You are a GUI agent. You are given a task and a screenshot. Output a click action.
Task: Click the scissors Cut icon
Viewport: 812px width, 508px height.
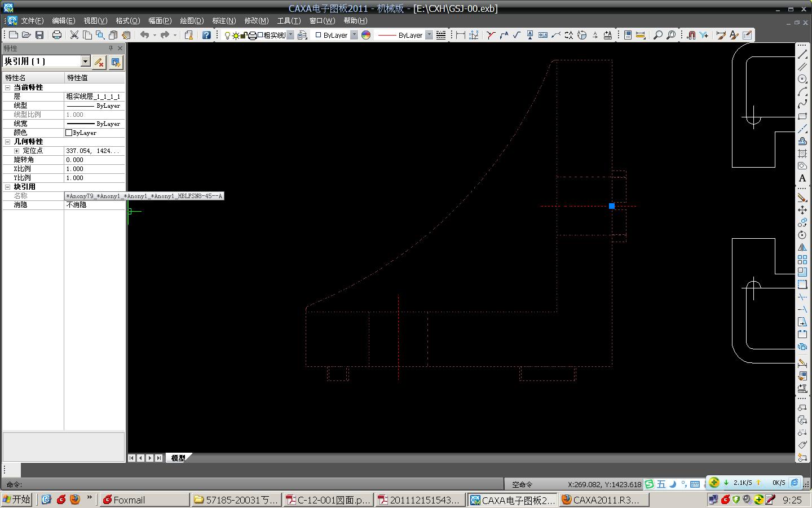(74, 35)
